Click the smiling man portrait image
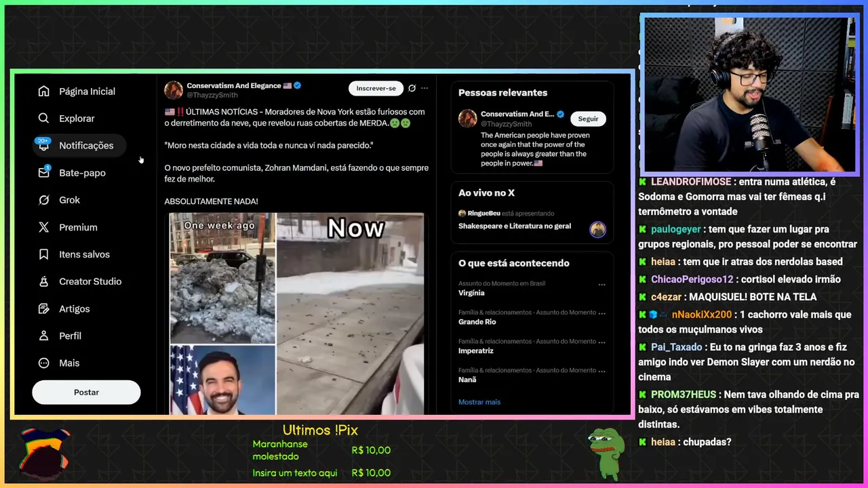Screen dimensions: 868x488 (222, 380)
